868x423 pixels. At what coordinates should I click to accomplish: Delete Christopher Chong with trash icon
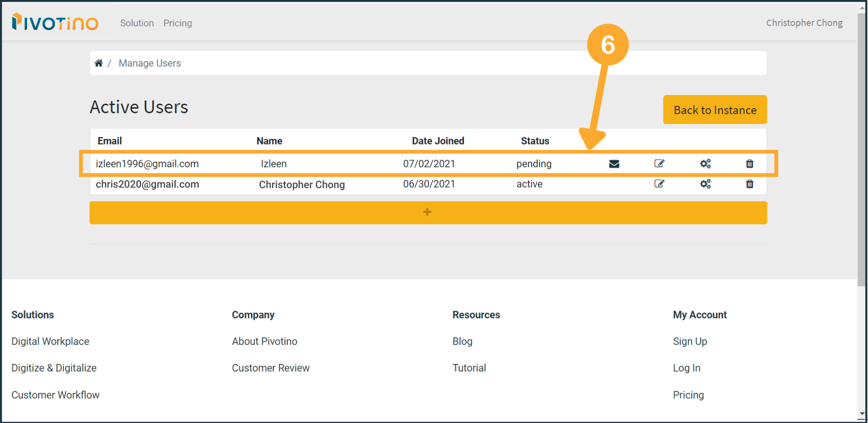point(750,184)
